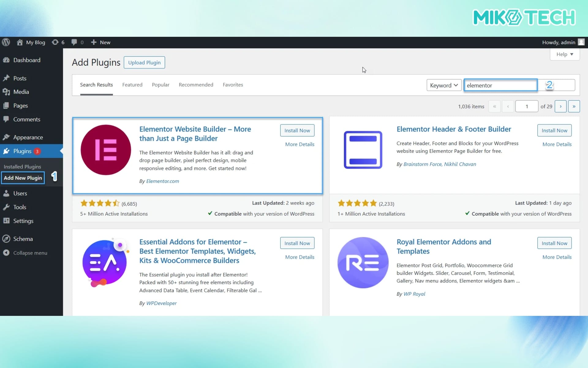
Task: Switch to the Featured plugins tab
Action: coord(132,85)
